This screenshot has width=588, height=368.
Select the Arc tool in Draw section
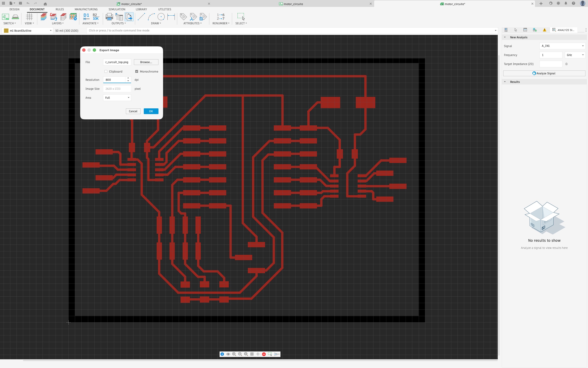point(151,17)
